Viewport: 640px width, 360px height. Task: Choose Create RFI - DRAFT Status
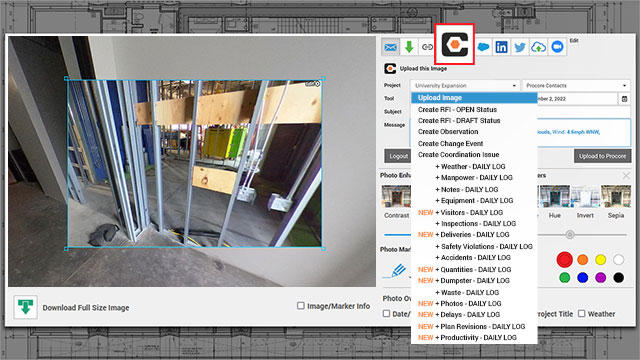pos(459,120)
